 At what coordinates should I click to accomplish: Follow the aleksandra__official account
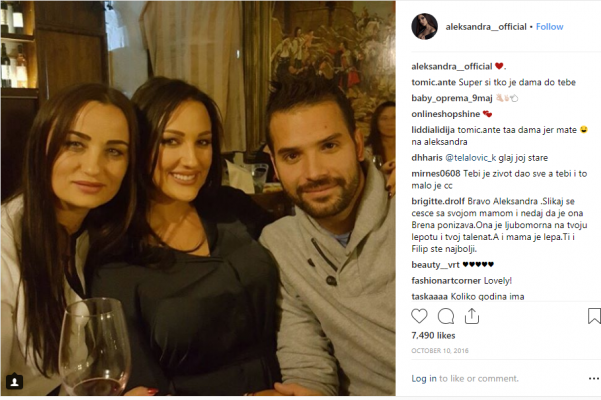coord(549,27)
